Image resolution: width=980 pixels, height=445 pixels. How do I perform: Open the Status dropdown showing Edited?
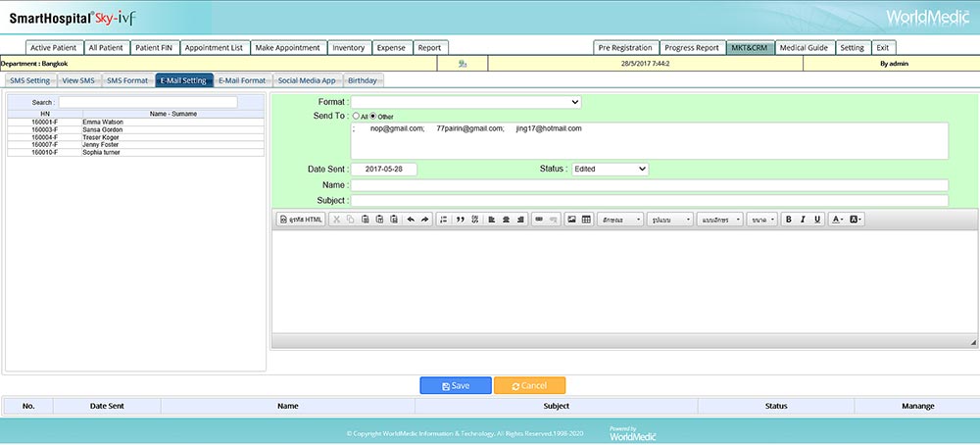pyautogui.click(x=610, y=169)
